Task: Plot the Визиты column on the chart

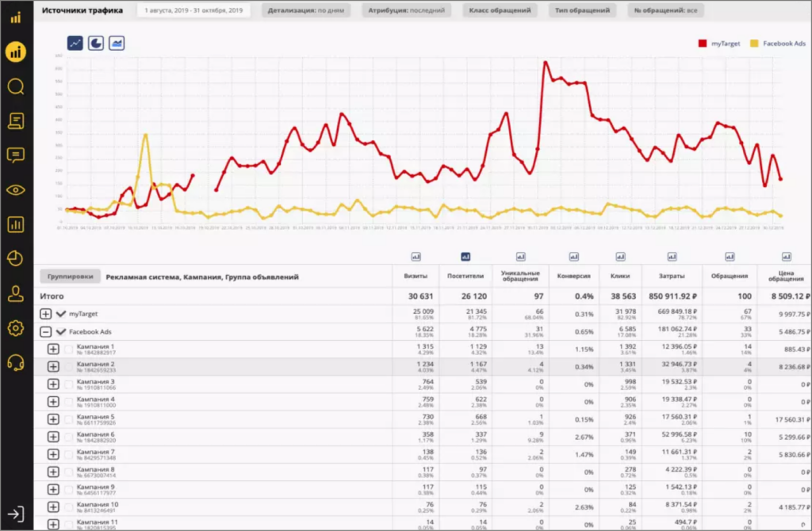Action: (416, 256)
